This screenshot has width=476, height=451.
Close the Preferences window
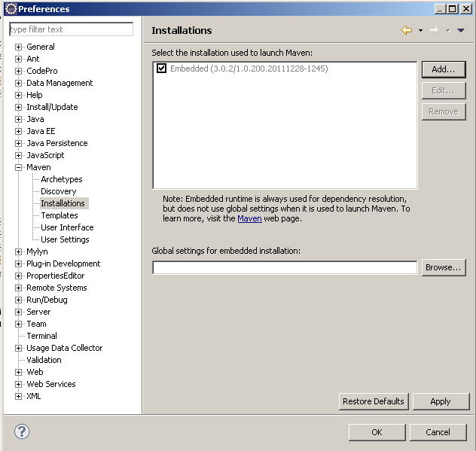466,9
